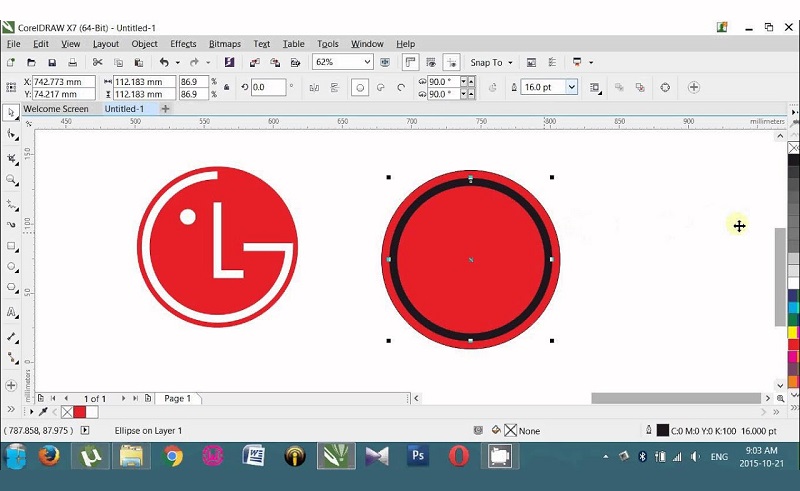Image resolution: width=800 pixels, height=491 pixels.
Task: Select the Crop tool
Action: click(11, 158)
